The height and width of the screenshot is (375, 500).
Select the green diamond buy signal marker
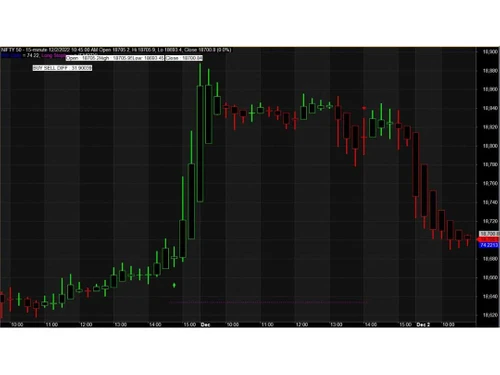174,285
